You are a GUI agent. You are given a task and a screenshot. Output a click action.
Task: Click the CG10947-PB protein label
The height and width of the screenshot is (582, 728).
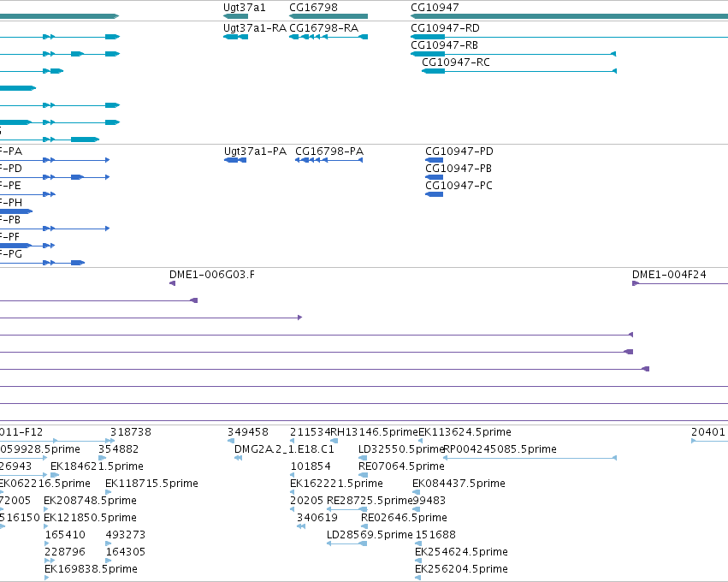459,169
